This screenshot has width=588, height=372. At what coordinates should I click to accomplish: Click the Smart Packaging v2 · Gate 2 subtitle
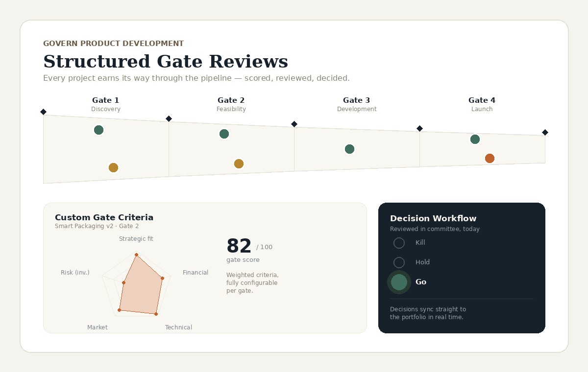tap(97, 226)
